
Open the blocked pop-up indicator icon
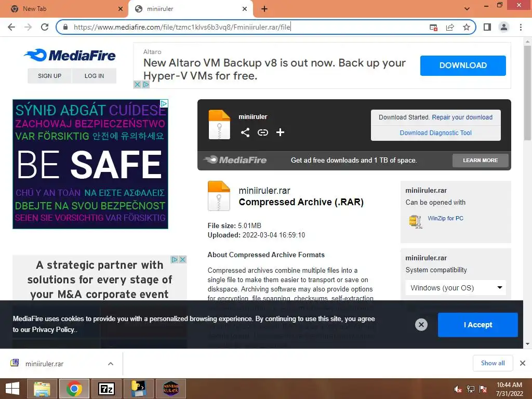pyautogui.click(x=433, y=27)
